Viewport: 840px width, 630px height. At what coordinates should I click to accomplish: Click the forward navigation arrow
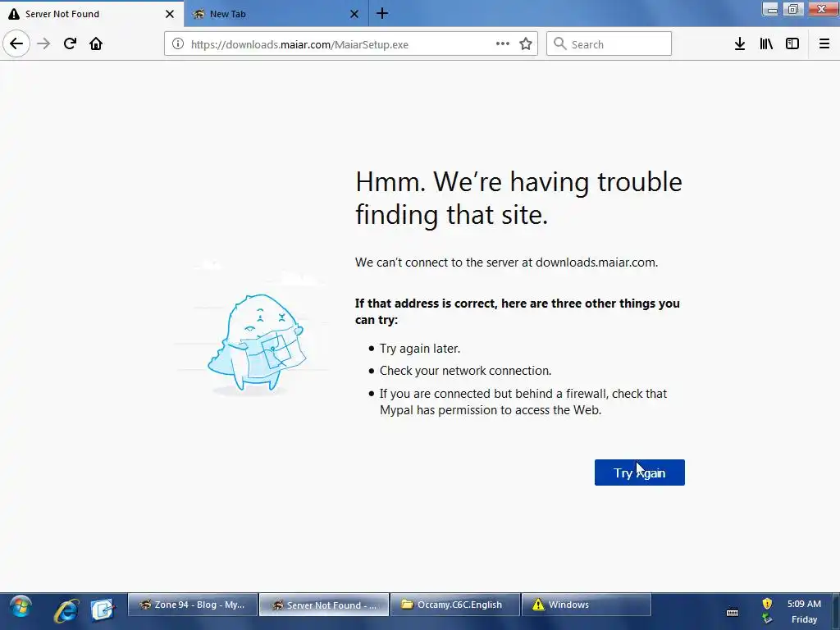(x=43, y=43)
